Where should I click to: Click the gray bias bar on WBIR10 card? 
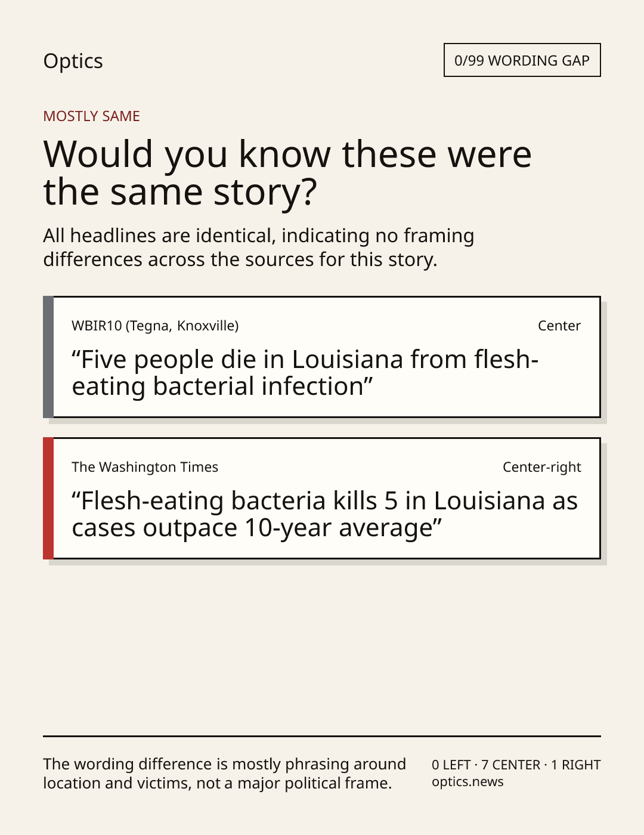pyautogui.click(x=48, y=357)
